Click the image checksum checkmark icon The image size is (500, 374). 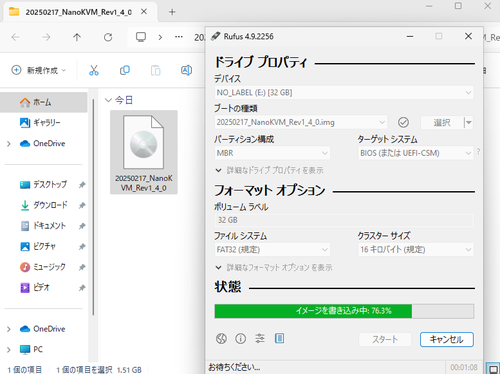click(x=403, y=122)
